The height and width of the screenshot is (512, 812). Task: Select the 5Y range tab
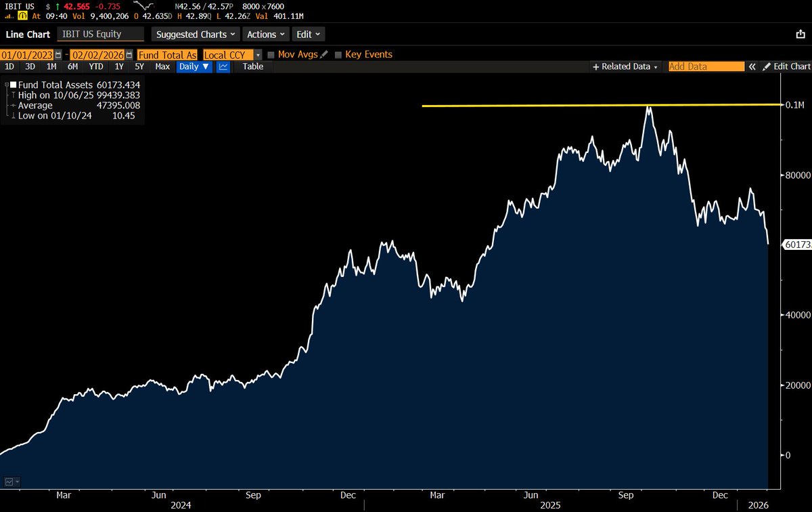coord(139,66)
